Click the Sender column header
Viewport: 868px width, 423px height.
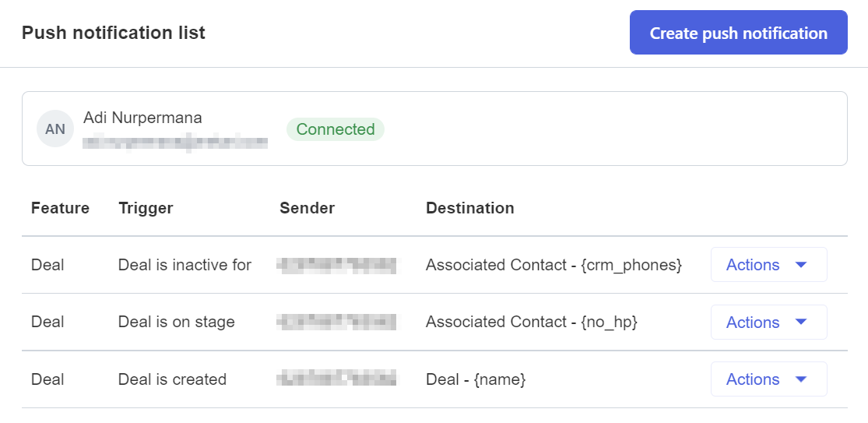pos(307,208)
